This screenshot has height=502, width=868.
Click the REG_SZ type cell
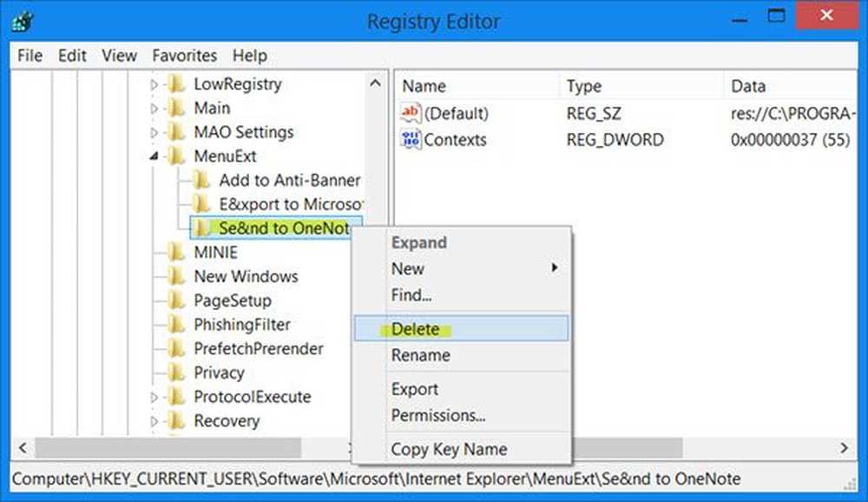(x=594, y=114)
